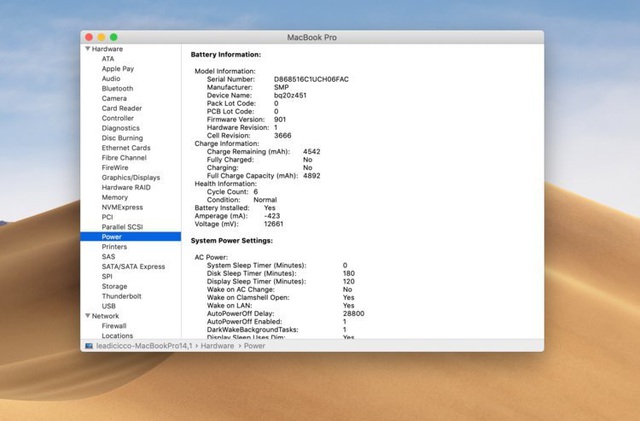640x421 pixels.
Task: Open the Graphics/Displays sidebar entry
Action: click(x=130, y=178)
